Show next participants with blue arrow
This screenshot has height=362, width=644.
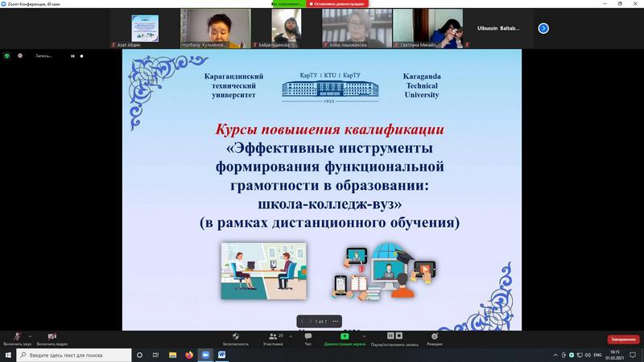point(543,28)
